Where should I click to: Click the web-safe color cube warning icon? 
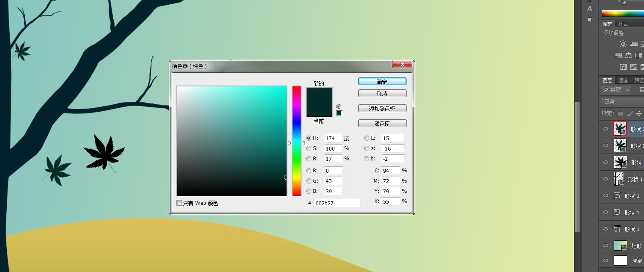[x=339, y=106]
